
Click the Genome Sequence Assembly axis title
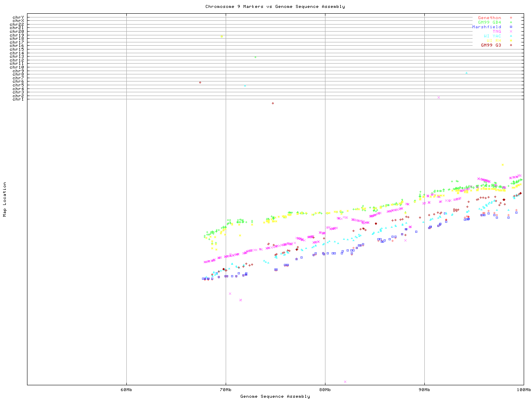(x=275, y=397)
